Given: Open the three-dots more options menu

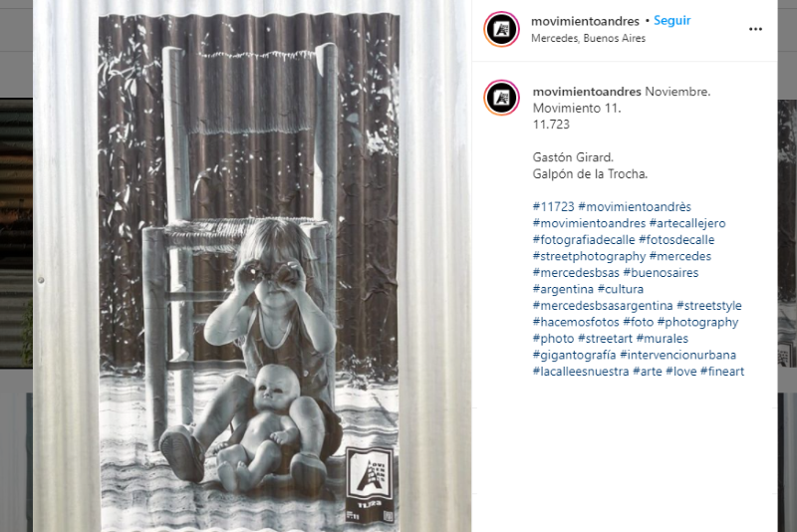Looking at the screenshot, I should point(755,30).
